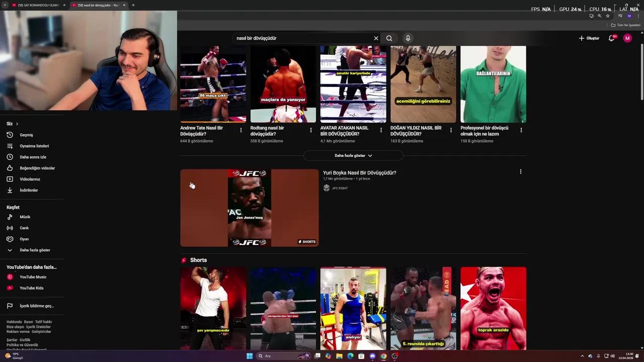644x362 pixels.
Task: Start voice search with the microphone icon
Action: [x=408, y=38]
